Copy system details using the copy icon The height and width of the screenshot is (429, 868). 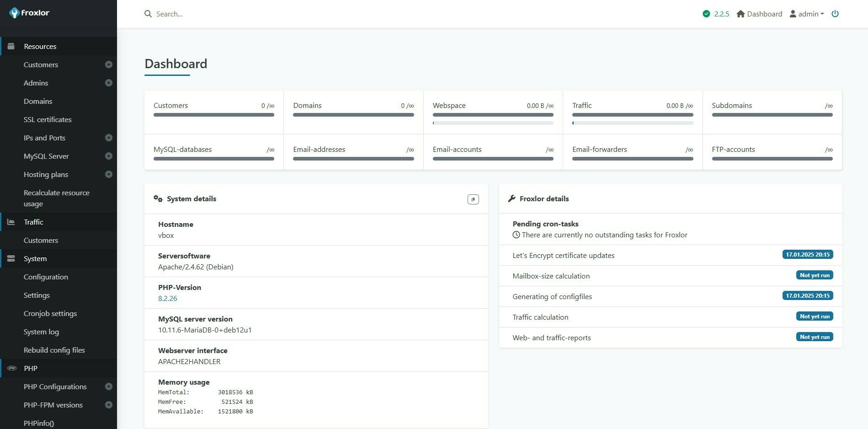point(473,199)
